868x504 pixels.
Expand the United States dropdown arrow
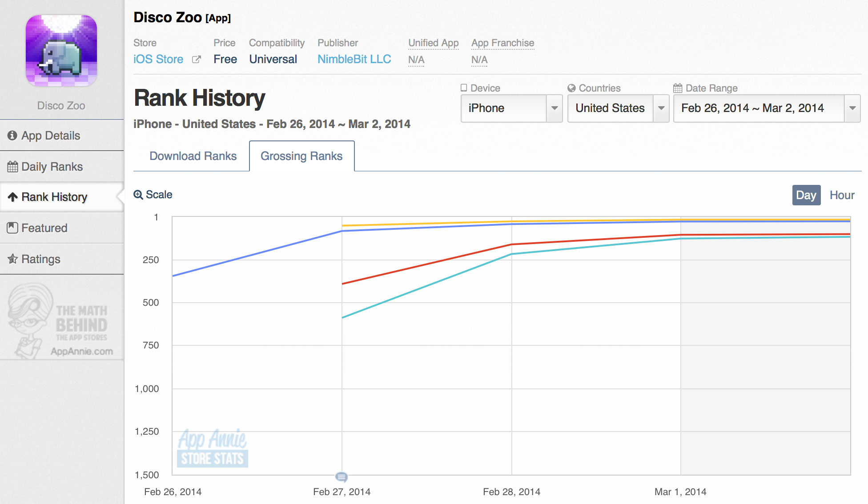661,108
